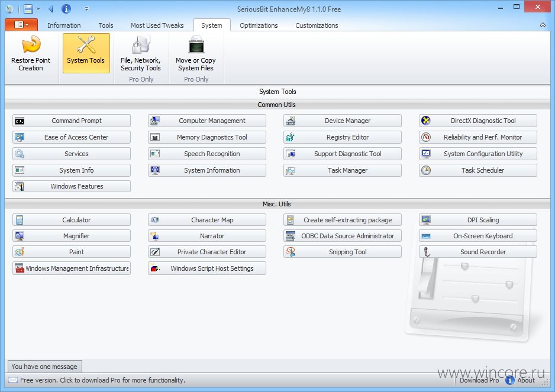
Task: Start the Snipping Tool
Action: click(343, 252)
